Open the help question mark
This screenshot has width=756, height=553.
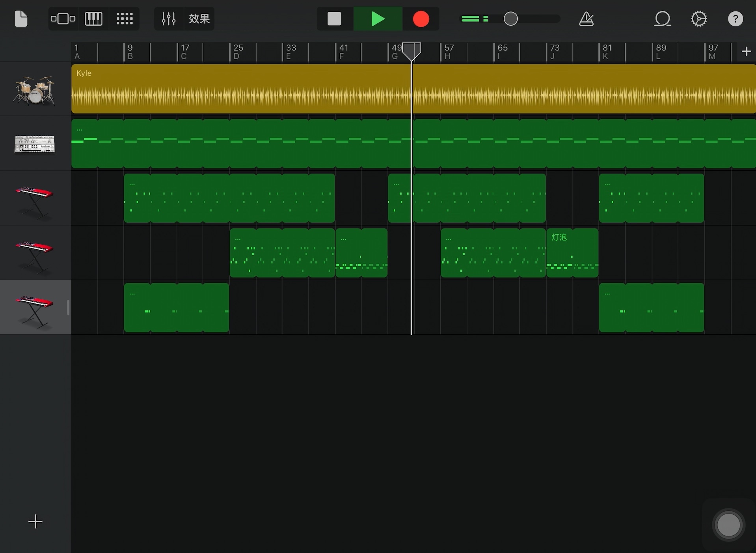click(x=735, y=19)
